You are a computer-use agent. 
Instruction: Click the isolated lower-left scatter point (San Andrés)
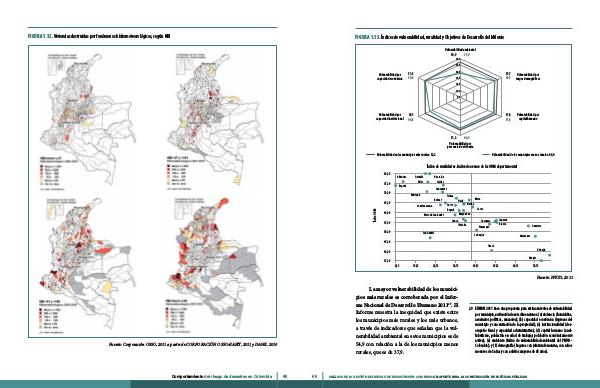pos(430,238)
